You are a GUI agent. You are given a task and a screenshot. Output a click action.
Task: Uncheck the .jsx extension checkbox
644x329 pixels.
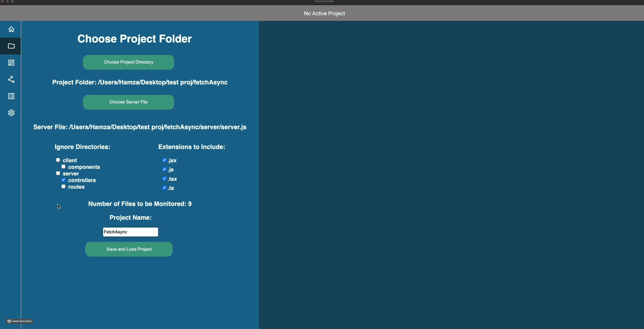pos(164,160)
